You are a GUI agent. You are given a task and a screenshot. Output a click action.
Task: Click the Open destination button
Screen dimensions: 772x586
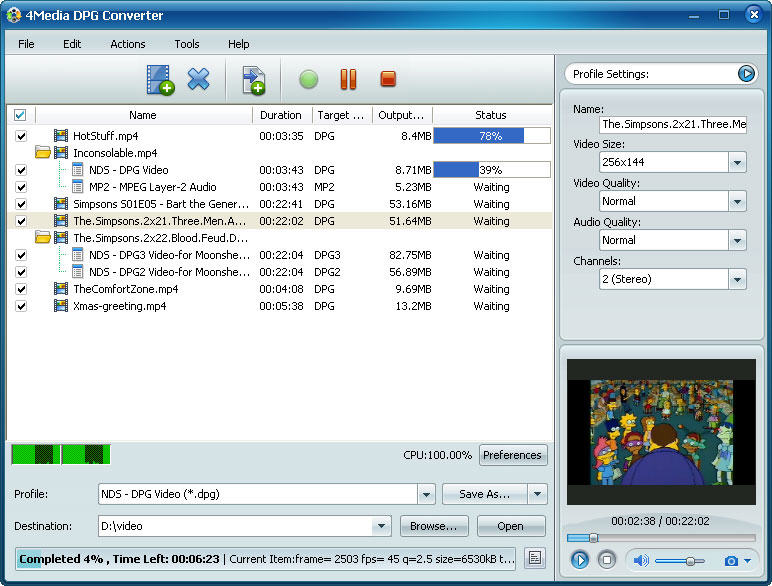pyautogui.click(x=511, y=526)
